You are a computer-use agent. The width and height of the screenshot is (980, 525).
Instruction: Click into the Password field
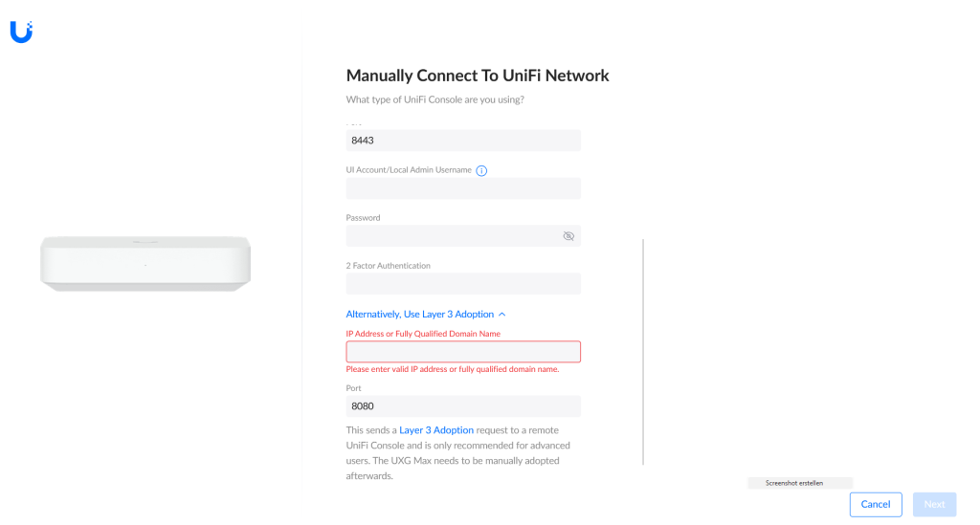click(x=453, y=236)
